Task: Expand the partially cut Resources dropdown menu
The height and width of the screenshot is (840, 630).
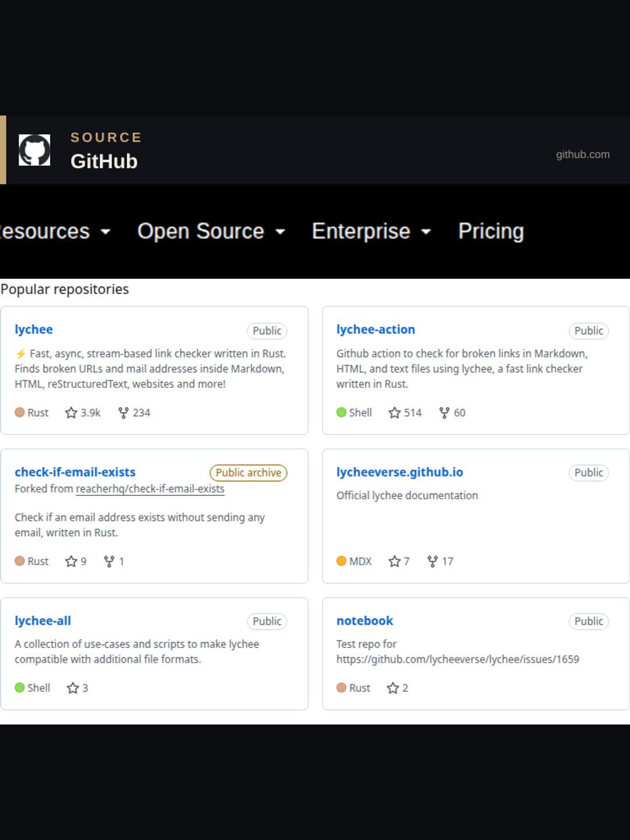Action: click(x=55, y=231)
